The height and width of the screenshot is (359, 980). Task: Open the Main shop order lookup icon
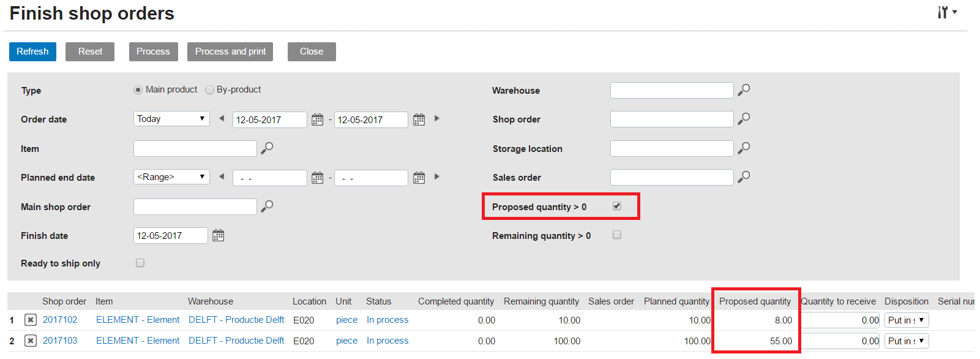[x=267, y=206]
